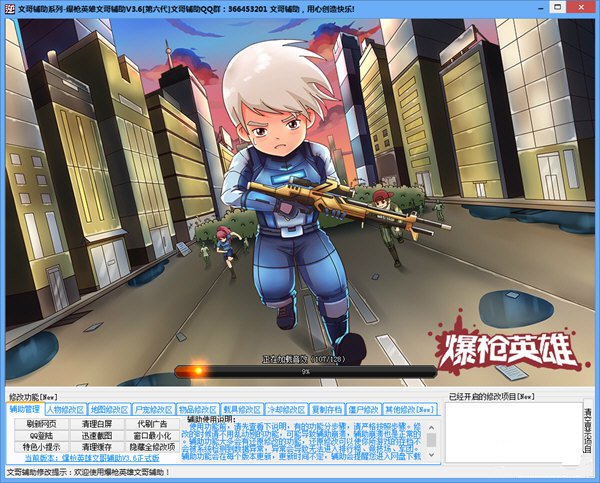Open the 复制存档 tab

[327, 410]
